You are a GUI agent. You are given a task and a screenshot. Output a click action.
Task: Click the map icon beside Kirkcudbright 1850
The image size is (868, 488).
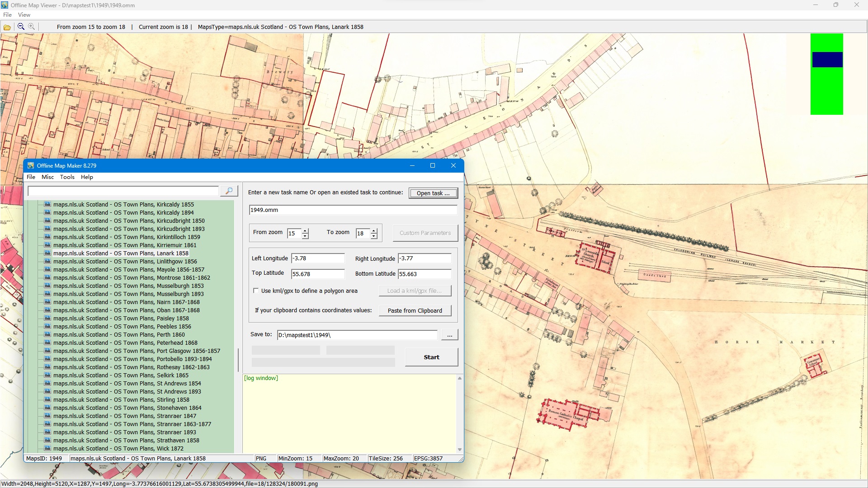tap(47, 221)
